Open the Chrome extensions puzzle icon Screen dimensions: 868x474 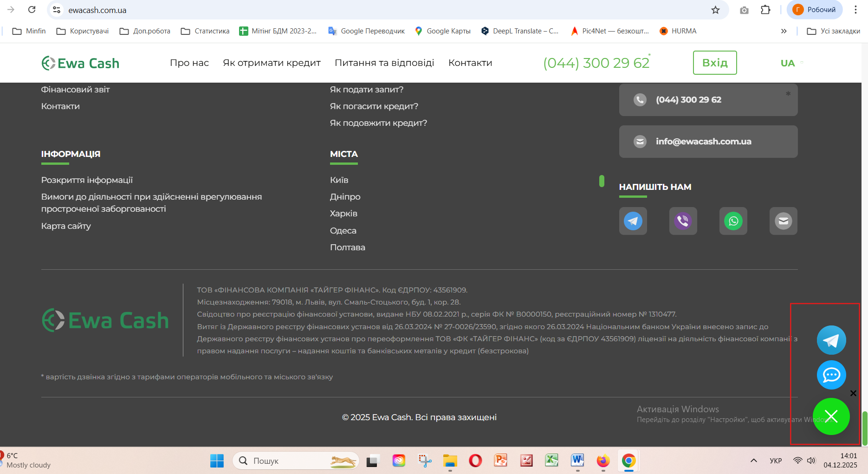[765, 10]
